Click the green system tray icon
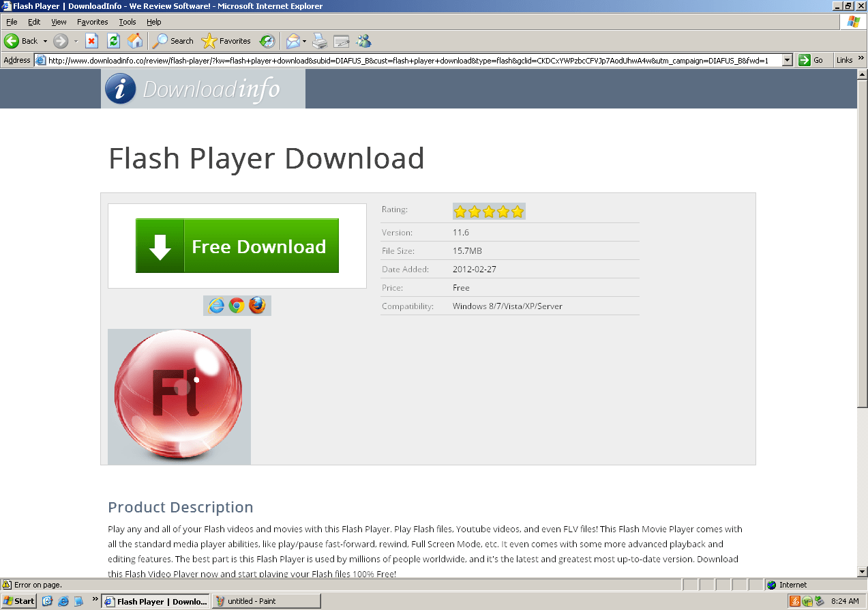 [x=807, y=601]
